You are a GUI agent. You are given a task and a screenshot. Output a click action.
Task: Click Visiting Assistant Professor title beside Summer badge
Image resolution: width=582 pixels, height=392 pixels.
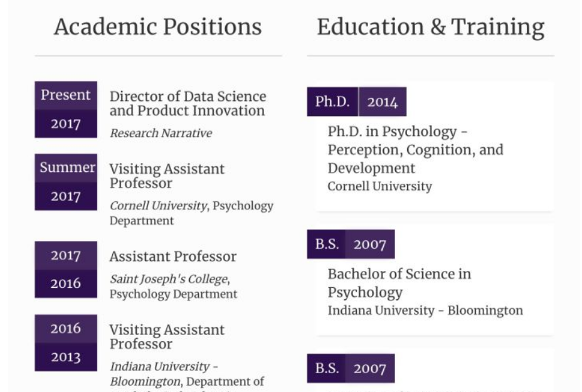[167, 176]
